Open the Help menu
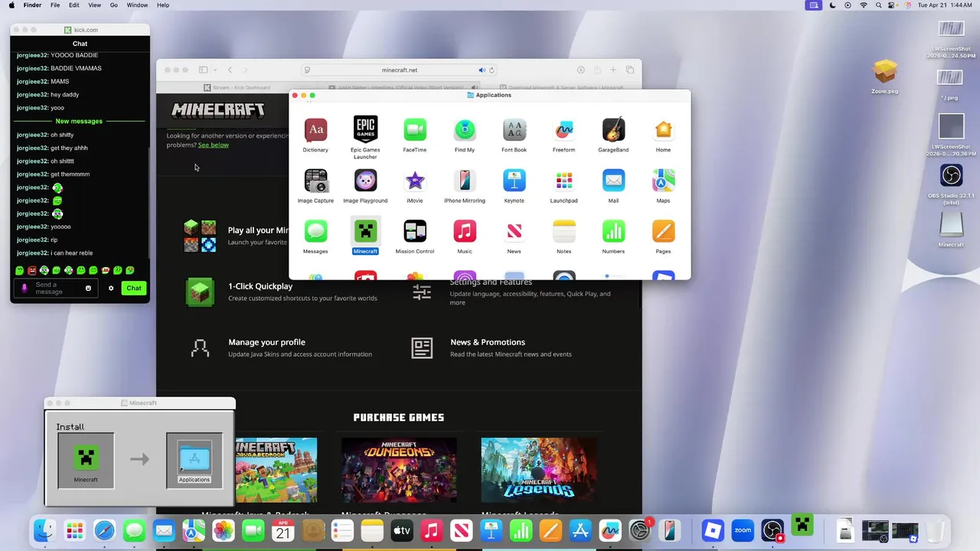The width and height of the screenshot is (980, 551). point(162,5)
